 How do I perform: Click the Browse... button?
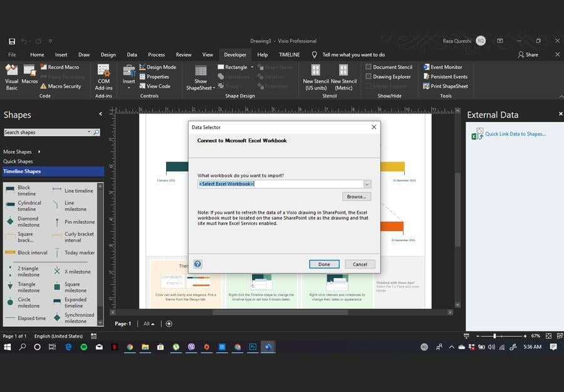[x=357, y=197]
